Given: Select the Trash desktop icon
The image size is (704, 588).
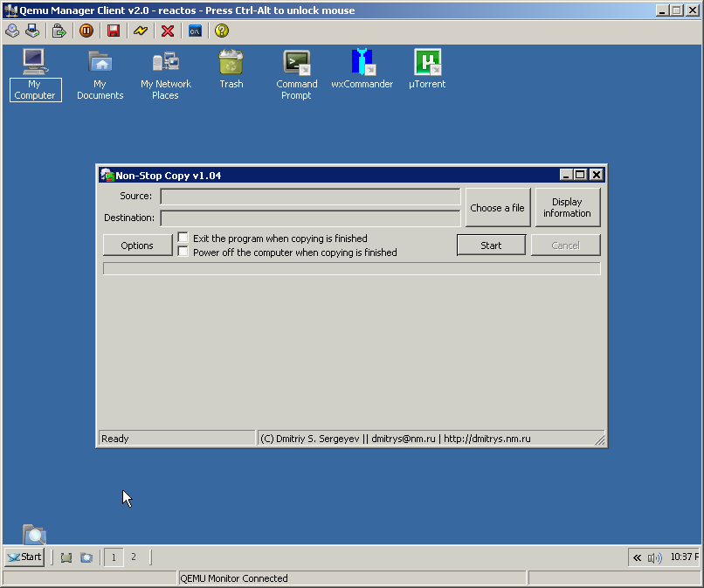Looking at the screenshot, I should [x=231, y=69].
